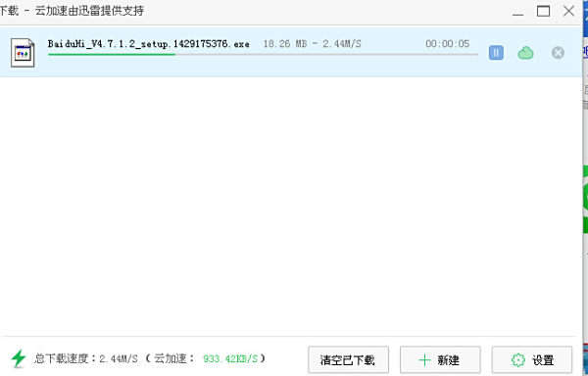The width and height of the screenshot is (588, 376).
Task: Click the window title 云加速由迅雷提供支持
Action: [89, 11]
